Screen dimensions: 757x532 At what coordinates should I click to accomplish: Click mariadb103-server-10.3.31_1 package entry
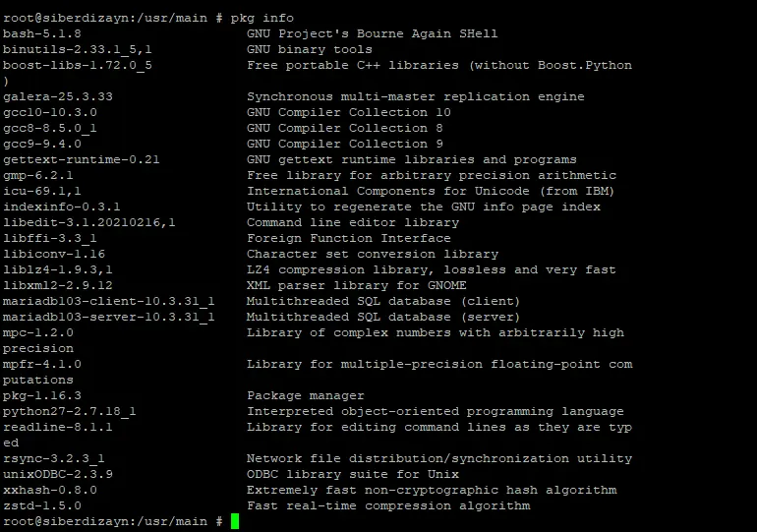[x=108, y=318]
